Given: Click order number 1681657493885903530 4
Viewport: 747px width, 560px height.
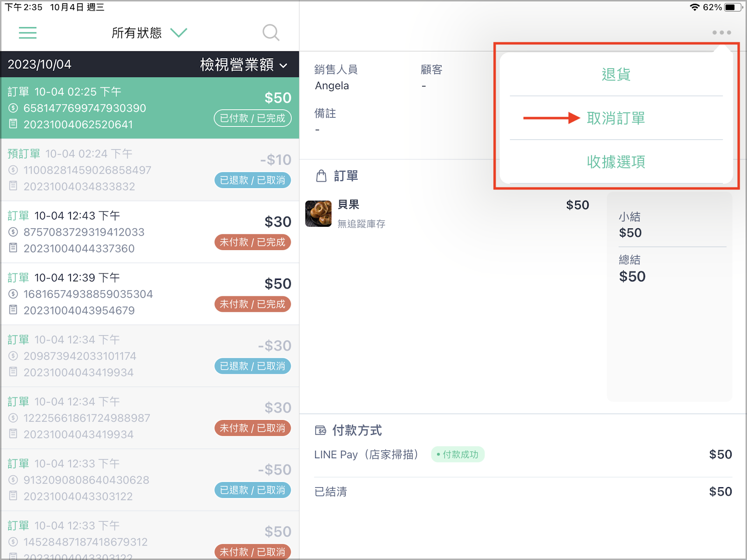Looking at the screenshot, I should 88,294.
